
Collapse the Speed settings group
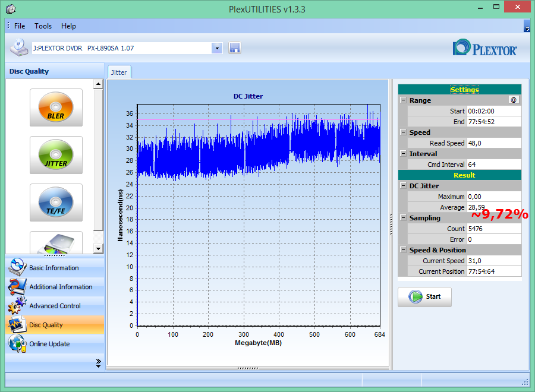point(403,132)
